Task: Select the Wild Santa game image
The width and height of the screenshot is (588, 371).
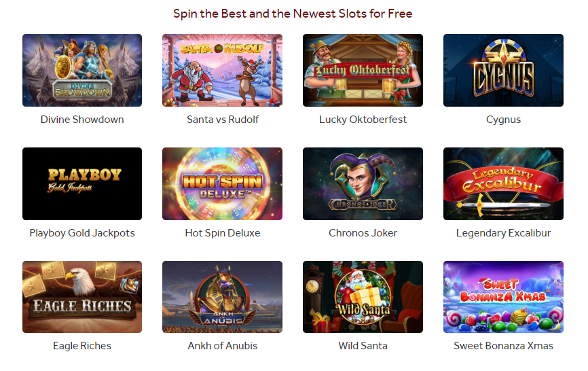Action: 363,297
